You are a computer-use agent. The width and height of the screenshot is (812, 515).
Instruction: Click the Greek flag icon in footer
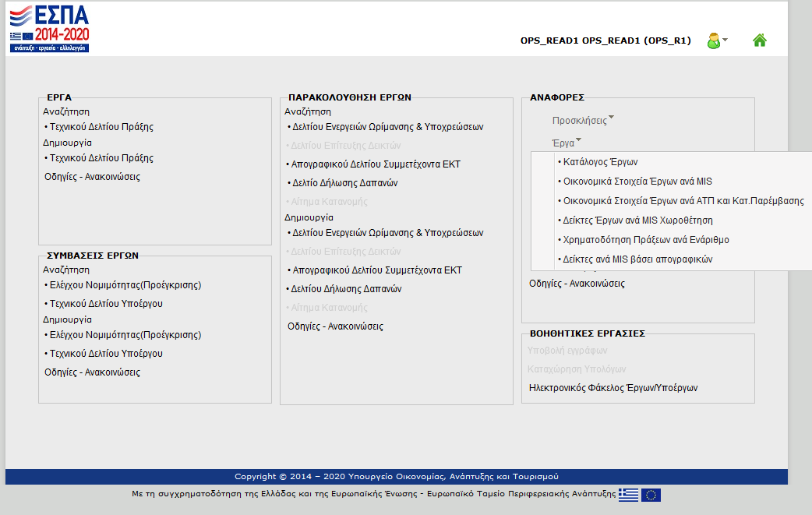tap(628, 495)
